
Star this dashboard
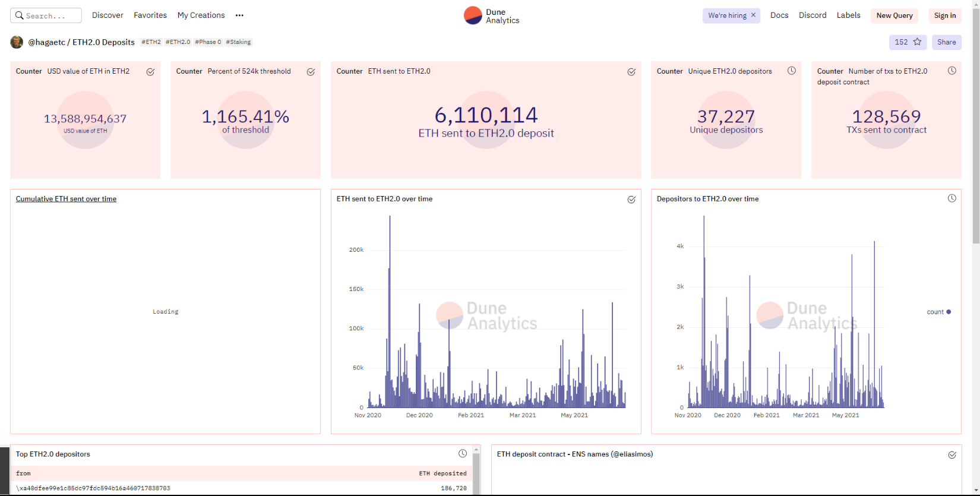[x=917, y=42]
